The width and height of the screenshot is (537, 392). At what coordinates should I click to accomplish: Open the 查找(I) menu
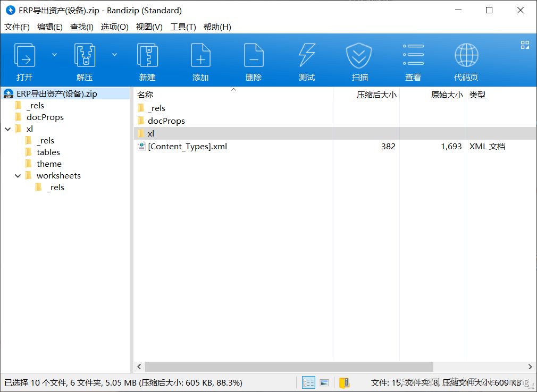tap(82, 27)
